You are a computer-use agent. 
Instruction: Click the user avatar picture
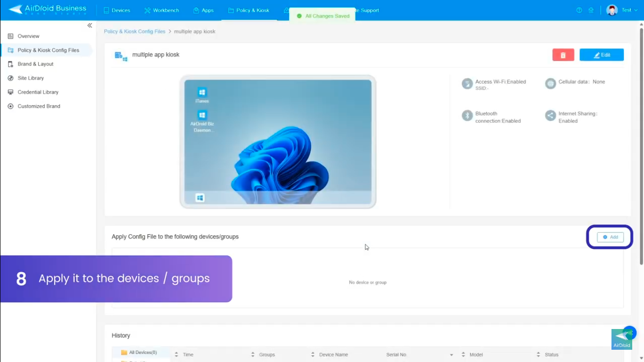(x=612, y=10)
